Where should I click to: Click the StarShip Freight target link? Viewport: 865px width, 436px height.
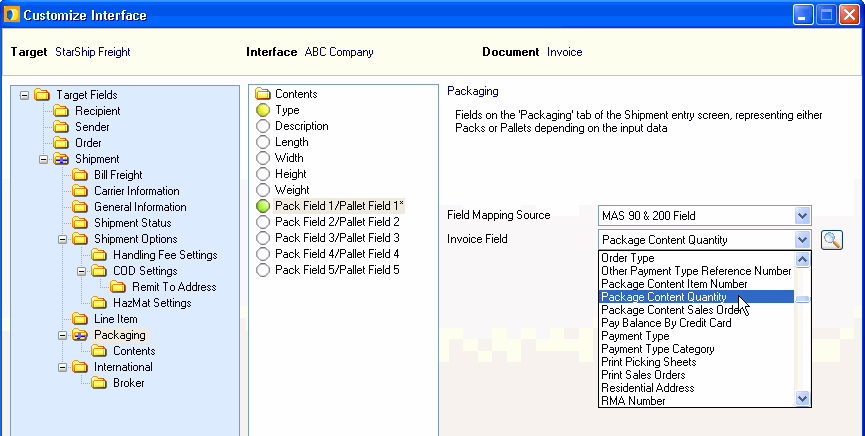93,52
